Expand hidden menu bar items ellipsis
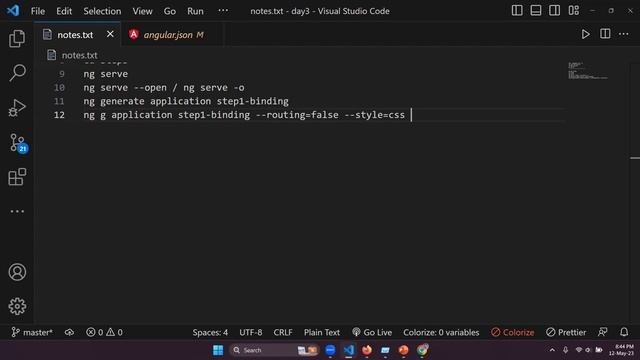The width and height of the screenshot is (640, 360). (223, 11)
